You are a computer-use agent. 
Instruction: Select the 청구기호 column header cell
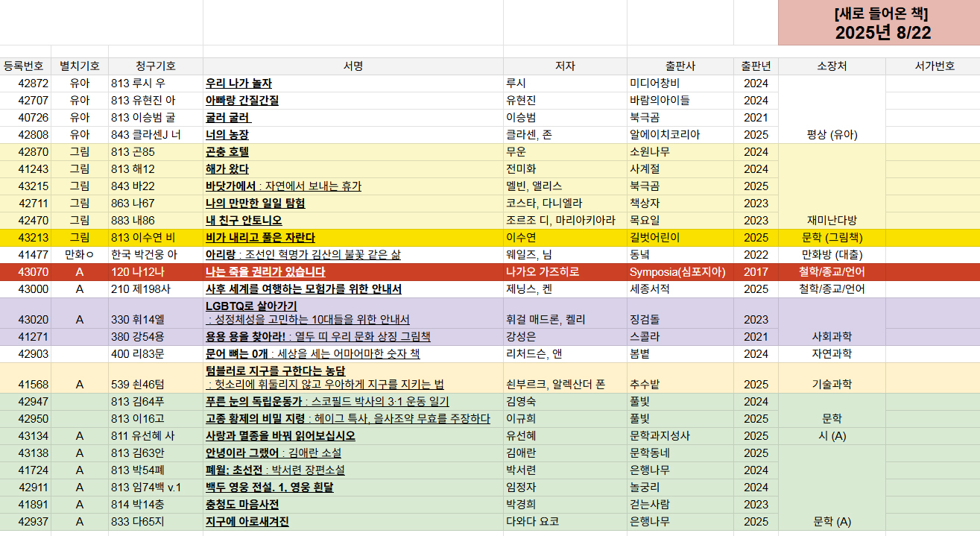click(156, 66)
